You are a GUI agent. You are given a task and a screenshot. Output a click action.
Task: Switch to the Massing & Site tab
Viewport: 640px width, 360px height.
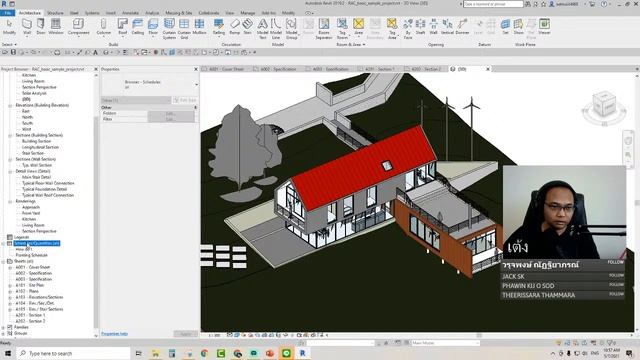coord(178,13)
